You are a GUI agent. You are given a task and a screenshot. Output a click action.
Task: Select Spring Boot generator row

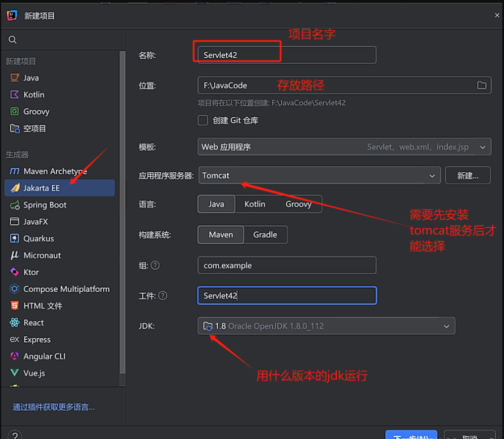60,205
